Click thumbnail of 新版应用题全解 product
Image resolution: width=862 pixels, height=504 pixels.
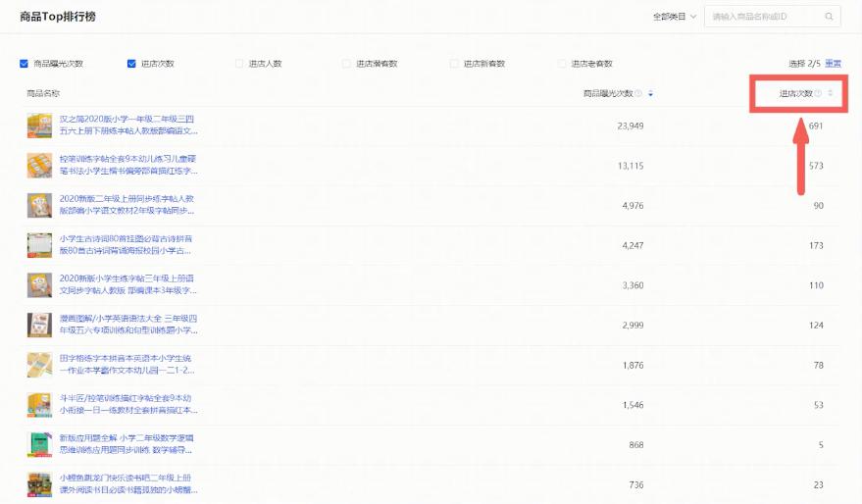click(39, 444)
